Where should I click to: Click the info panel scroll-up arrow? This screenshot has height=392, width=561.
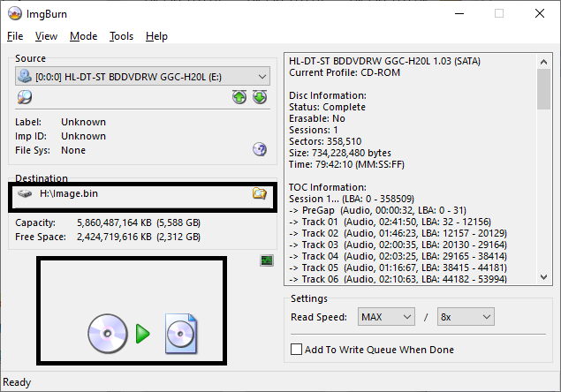[x=544, y=62]
